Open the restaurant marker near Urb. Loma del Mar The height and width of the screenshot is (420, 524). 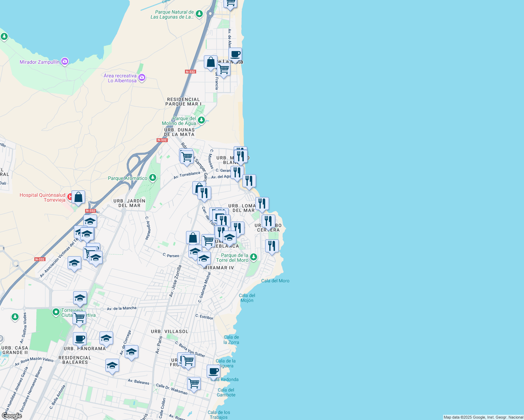coord(262,203)
